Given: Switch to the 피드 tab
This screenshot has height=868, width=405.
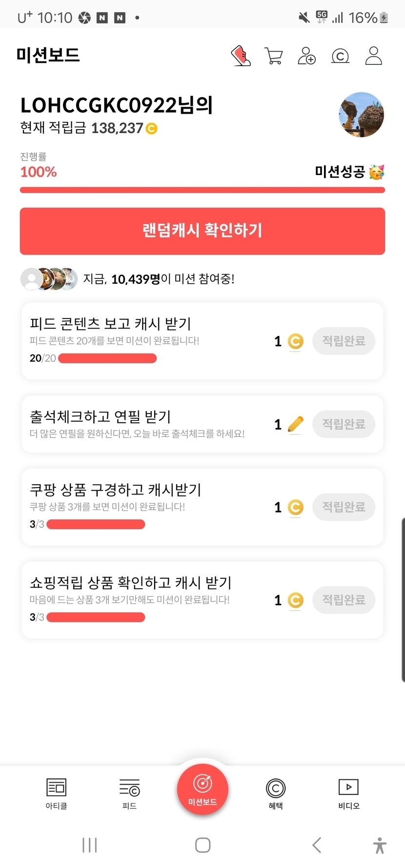Looking at the screenshot, I should coord(129,793).
